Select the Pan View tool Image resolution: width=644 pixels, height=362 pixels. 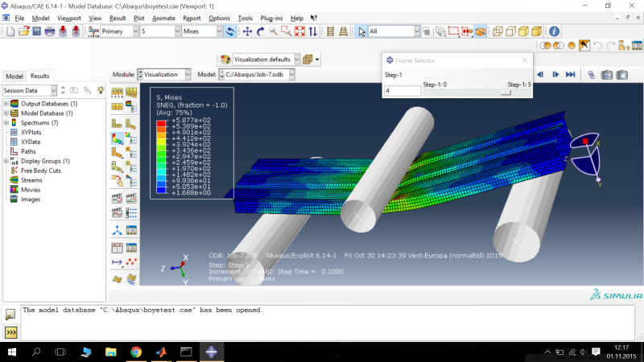pos(247,31)
